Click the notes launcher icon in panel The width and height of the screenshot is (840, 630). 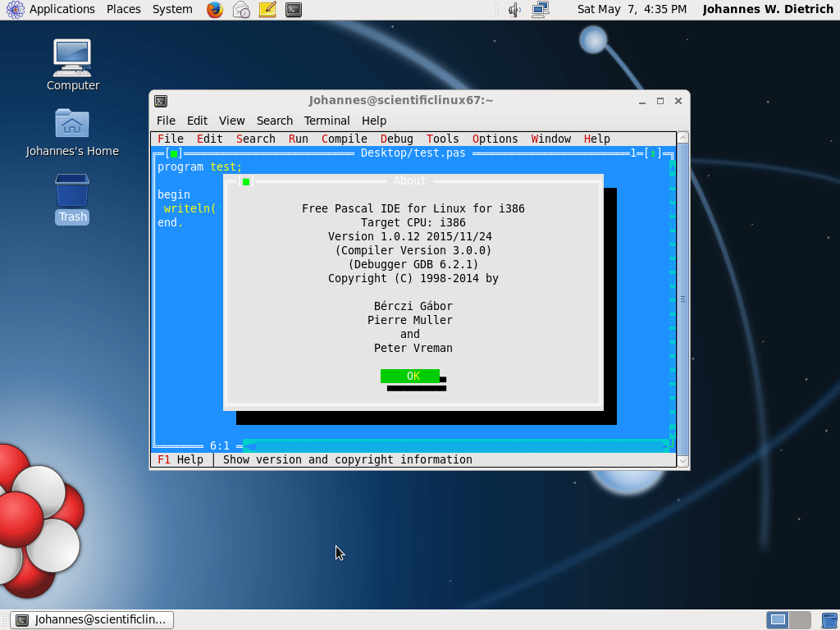[267, 10]
